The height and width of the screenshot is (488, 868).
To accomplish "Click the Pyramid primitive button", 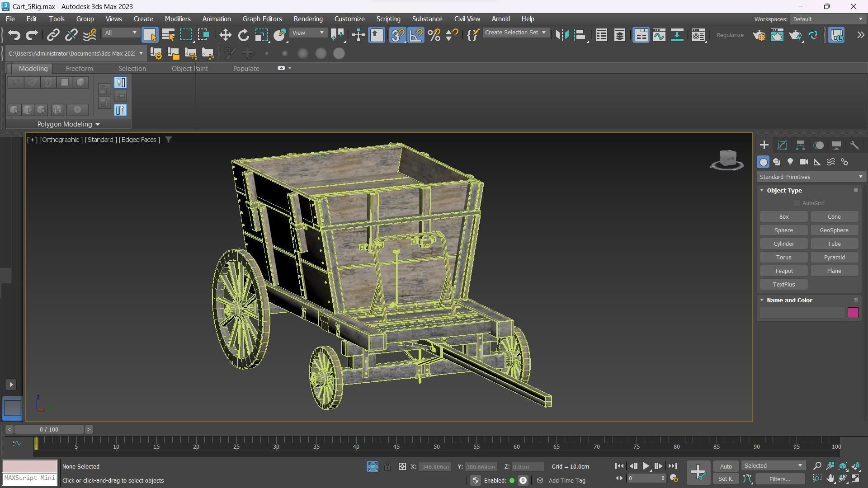I will click(x=834, y=257).
